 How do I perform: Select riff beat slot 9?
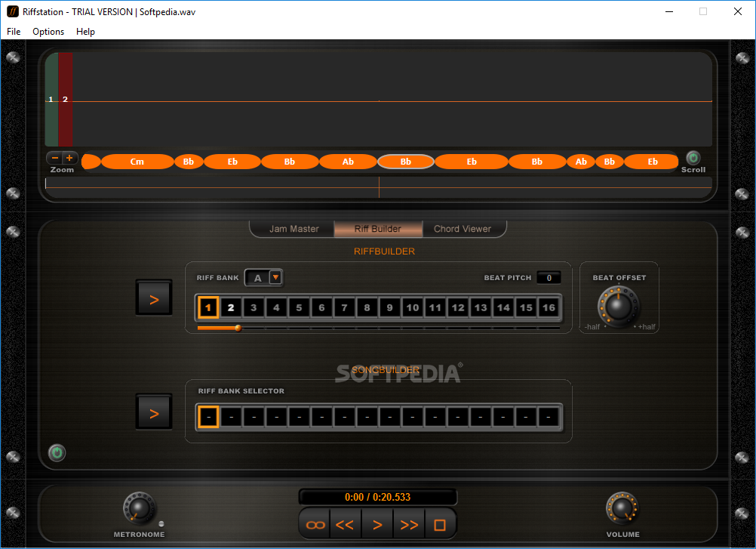(389, 307)
